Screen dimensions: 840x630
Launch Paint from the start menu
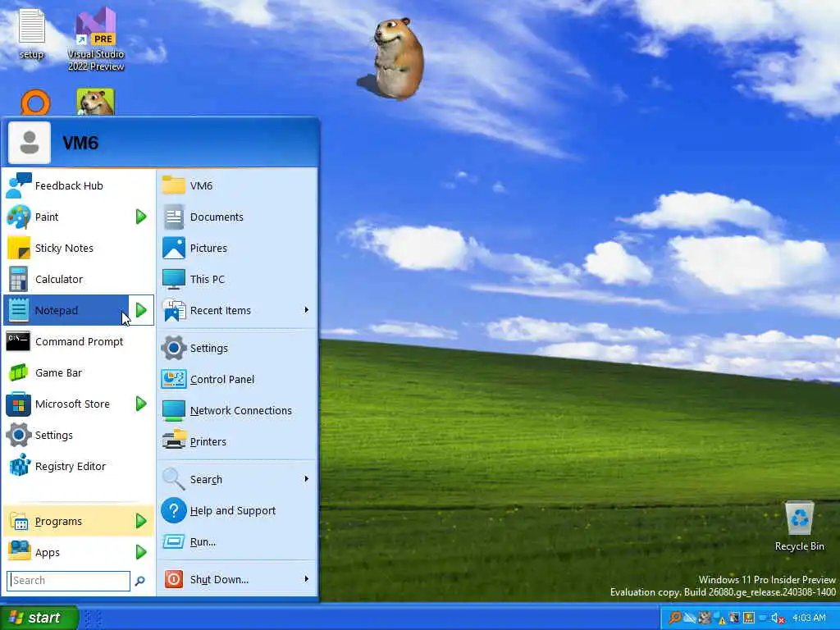point(66,217)
